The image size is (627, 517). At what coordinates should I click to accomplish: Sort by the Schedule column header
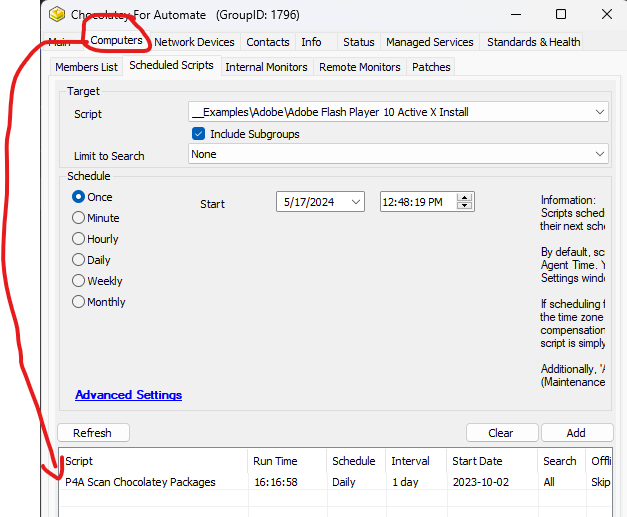(x=356, y=461)
